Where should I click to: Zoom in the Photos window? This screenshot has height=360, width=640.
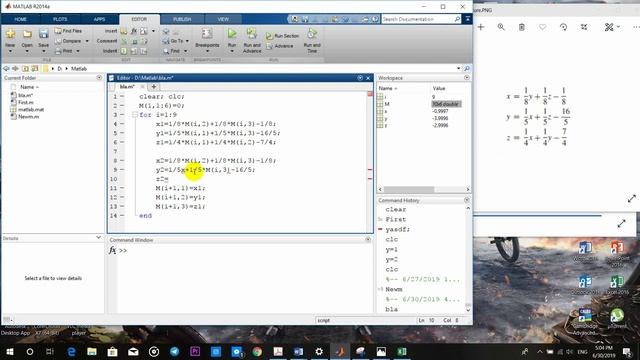pos(501,27)
